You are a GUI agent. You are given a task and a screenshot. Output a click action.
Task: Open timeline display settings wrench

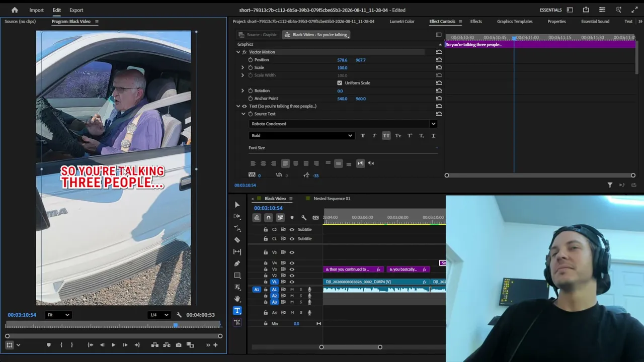tap(303, 218)
